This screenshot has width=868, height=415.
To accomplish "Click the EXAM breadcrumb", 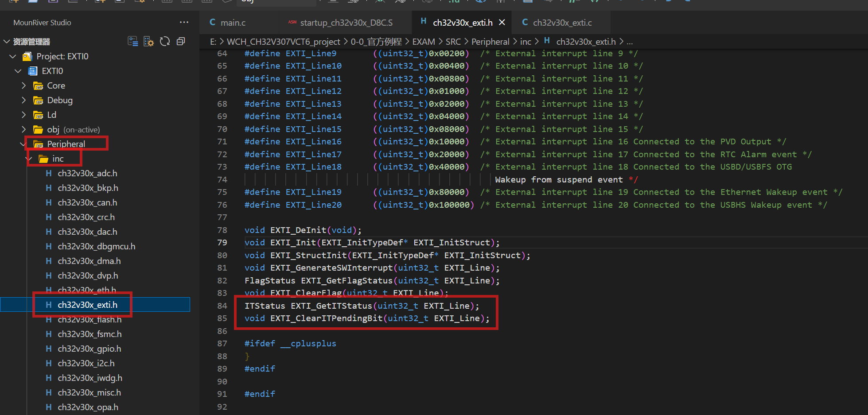I will tap(424, 41).
